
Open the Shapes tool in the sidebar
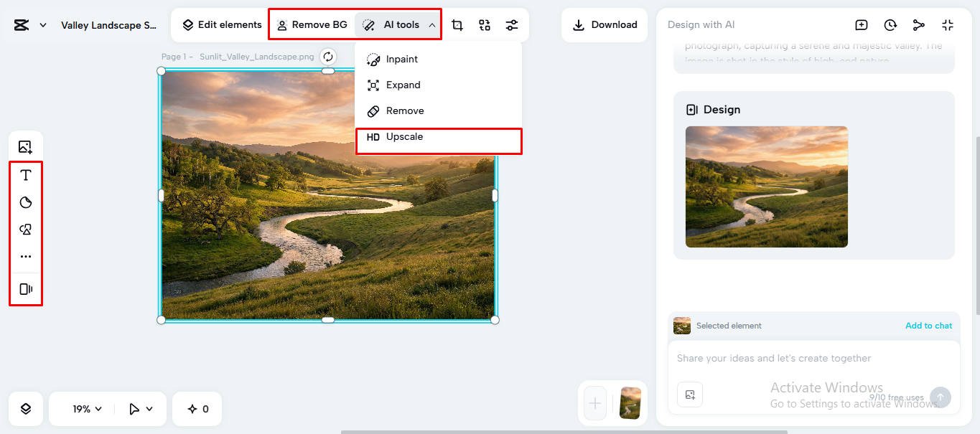click(x=25, y=202)
